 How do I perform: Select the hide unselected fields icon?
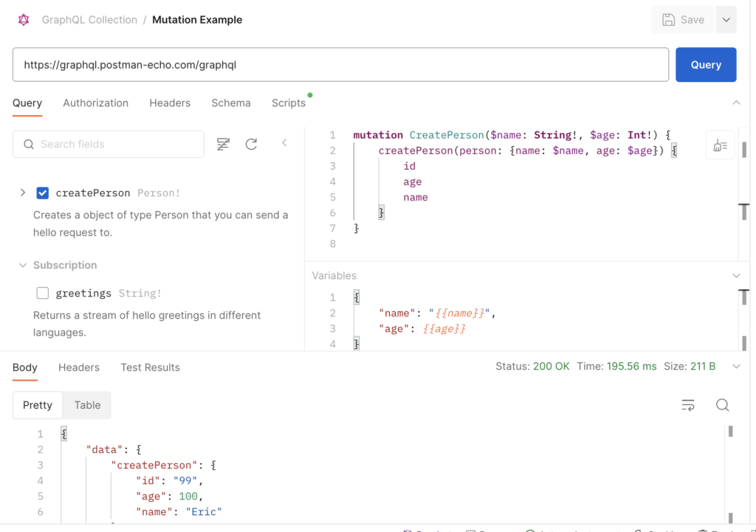pos(223,144)
